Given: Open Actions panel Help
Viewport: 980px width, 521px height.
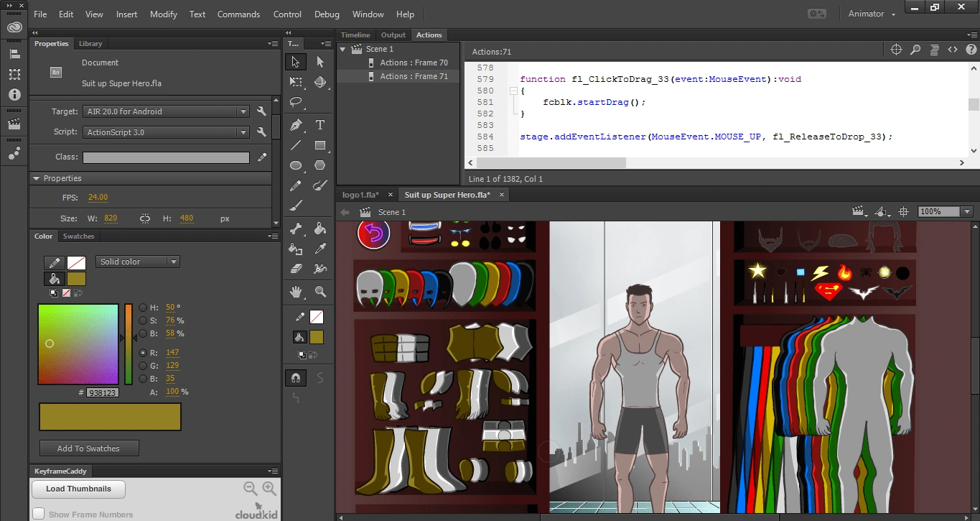Looking at the screenshot, I should click(971, 50).
